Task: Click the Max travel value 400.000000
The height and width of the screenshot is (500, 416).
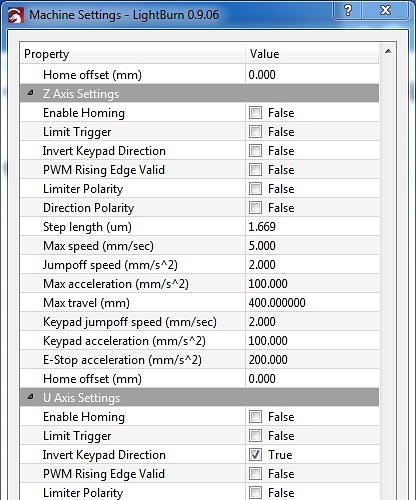Action: pyautogui.click(x=277, y=303)
